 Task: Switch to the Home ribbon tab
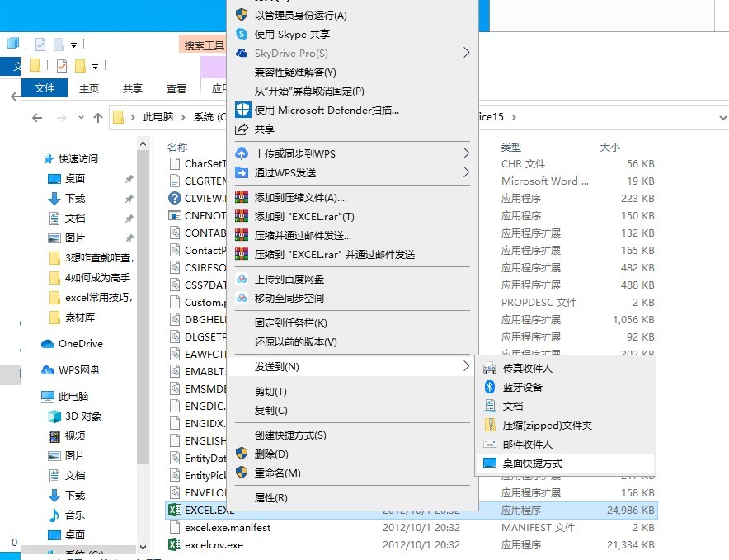pyautogui.click(x=88, y=88)
